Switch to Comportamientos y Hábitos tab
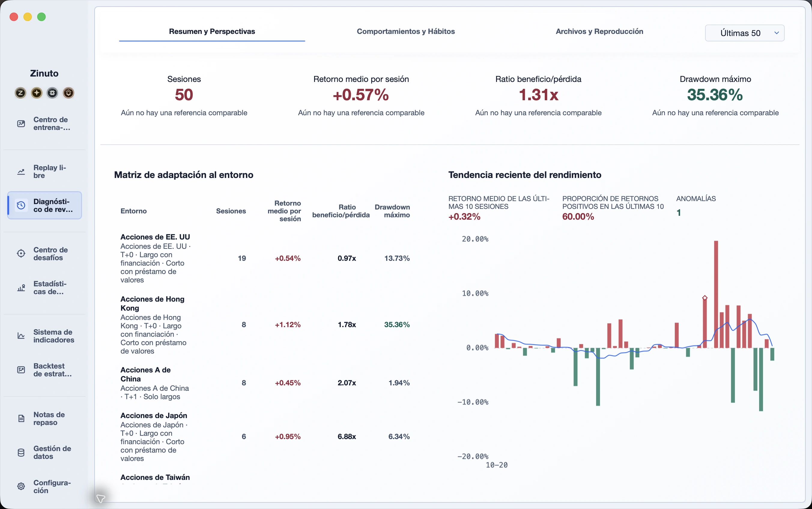 pyautogui.click(x=406, y=31)
